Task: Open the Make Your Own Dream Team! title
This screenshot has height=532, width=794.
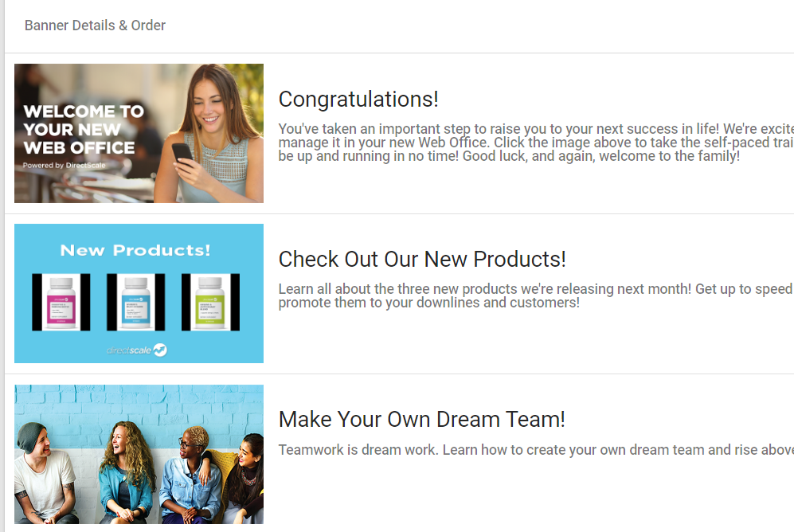Action: point(421,420)
